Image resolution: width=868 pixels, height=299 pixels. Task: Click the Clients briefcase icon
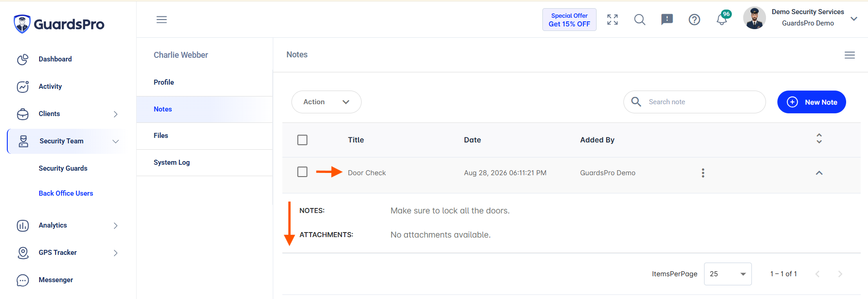click(x=23, y=114)
